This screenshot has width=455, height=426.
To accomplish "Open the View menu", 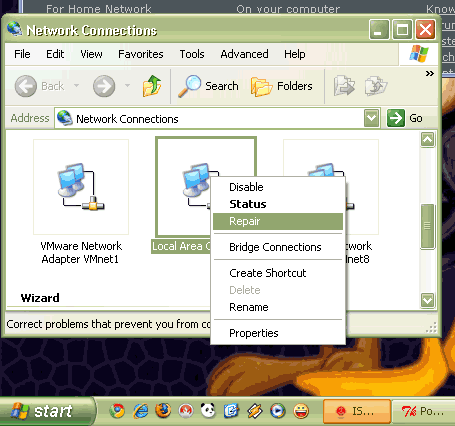I will click(x=91, y=54).
